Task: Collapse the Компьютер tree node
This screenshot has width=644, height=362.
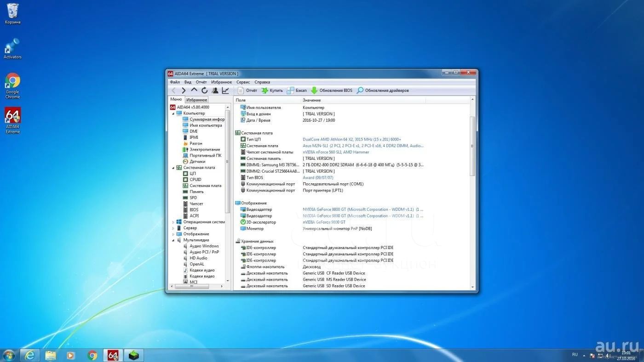Action: (x=173, y=113)
